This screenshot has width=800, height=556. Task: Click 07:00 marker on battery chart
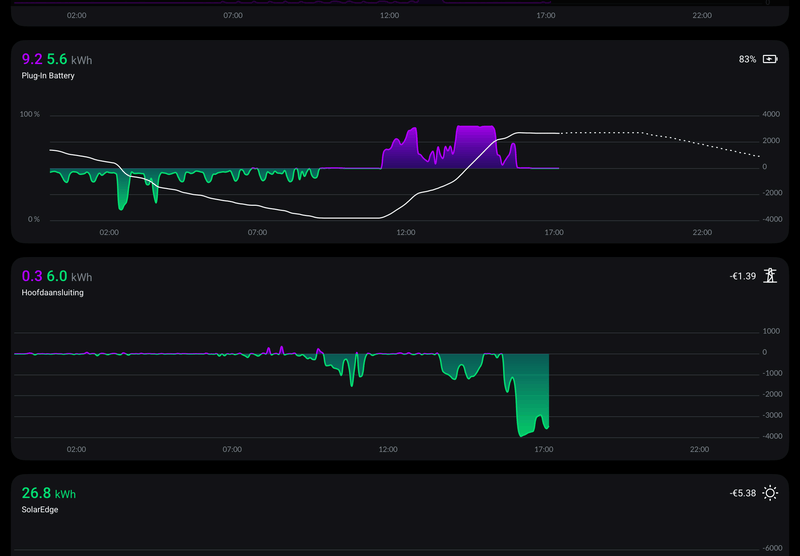click(257, 233)
